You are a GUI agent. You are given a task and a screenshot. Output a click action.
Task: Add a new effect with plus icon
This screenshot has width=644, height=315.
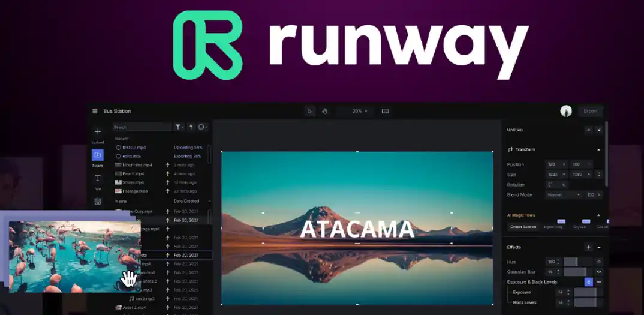(x=588, y=247)
